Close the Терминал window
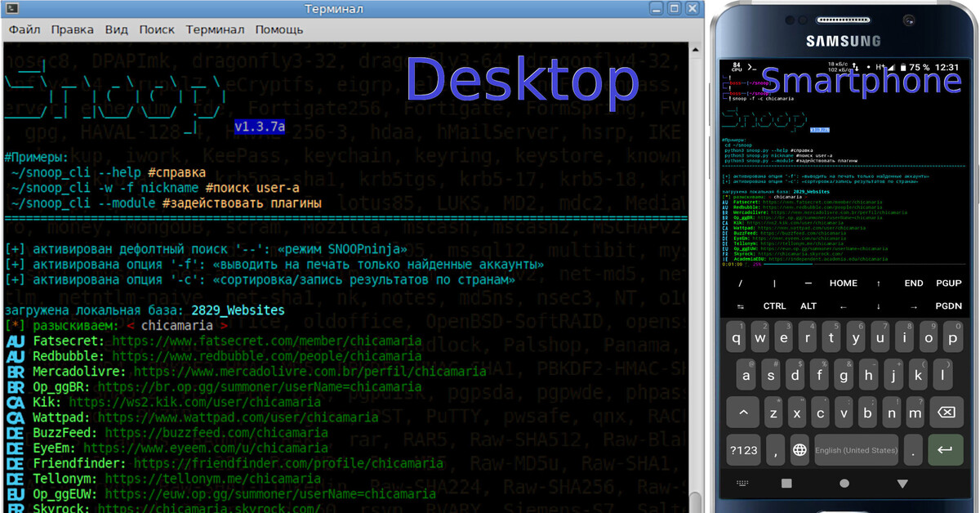This screenshot has height=513, width=980. 694,9
